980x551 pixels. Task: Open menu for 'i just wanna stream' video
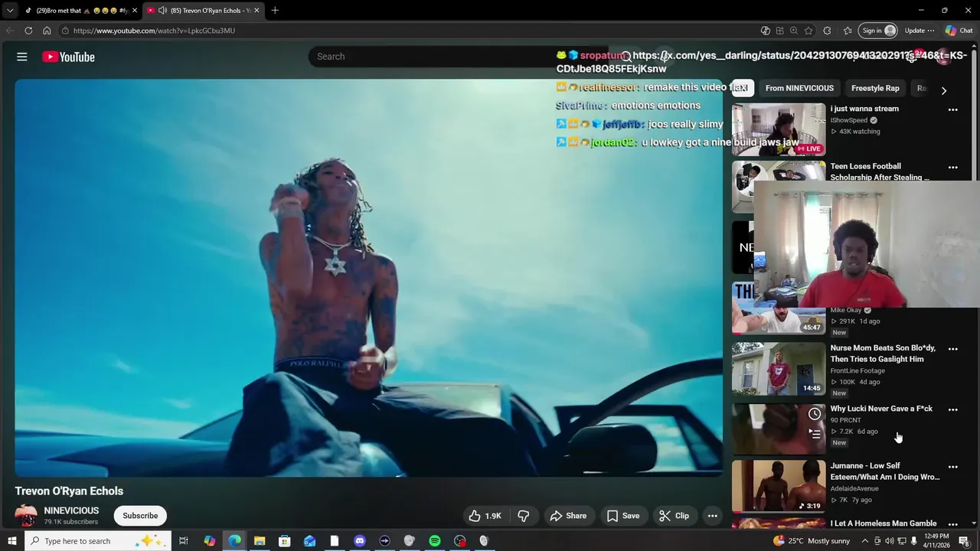click(x=953, y=109)
